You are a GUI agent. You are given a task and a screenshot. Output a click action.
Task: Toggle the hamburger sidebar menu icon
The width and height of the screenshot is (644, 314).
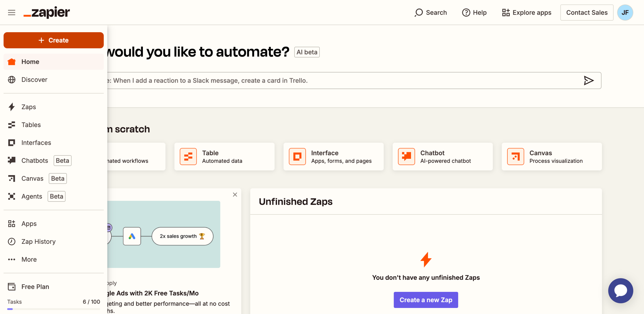pyautogui.click(x=12, y=13)
